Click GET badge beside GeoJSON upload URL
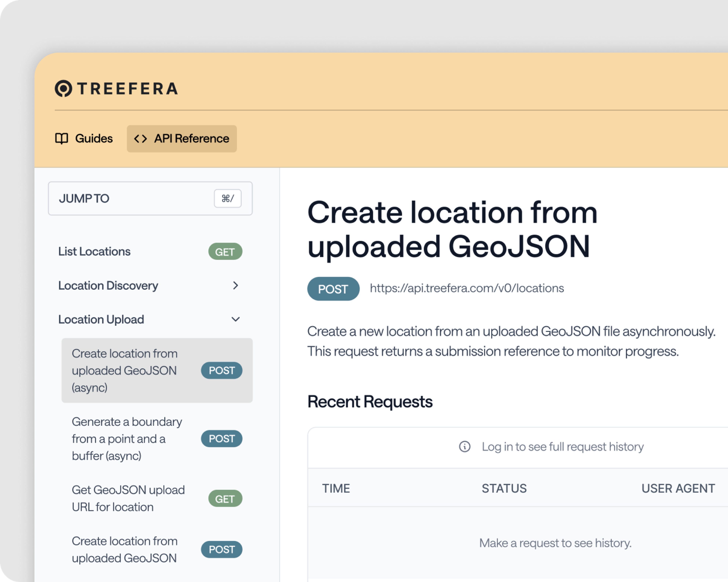The width and height of the screenshot is (728, 582). coord(225,498)
